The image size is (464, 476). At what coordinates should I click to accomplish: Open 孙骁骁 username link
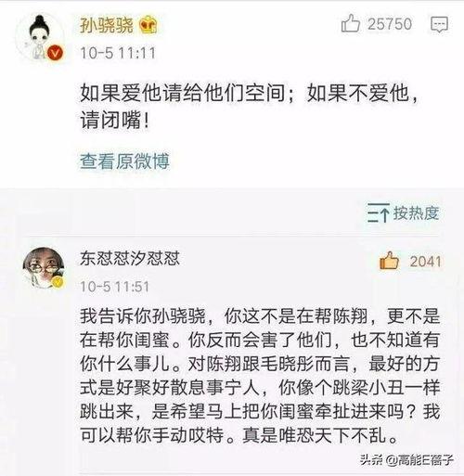[107, 25]
